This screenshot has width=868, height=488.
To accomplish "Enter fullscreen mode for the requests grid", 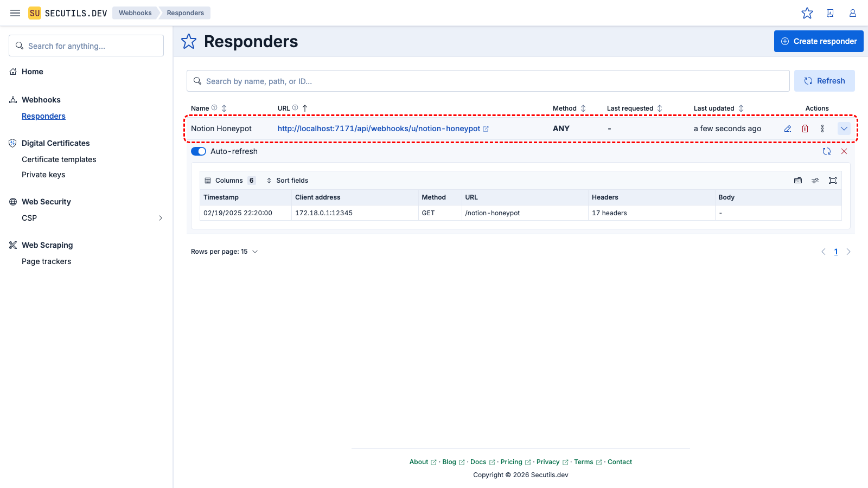I will click(833, 181).
